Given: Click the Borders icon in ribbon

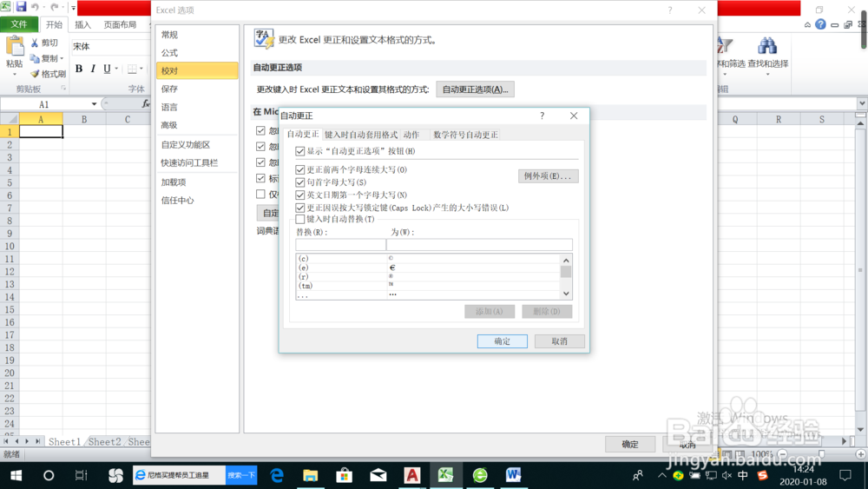Looking at the screenshot, I should tap(132, 69).
